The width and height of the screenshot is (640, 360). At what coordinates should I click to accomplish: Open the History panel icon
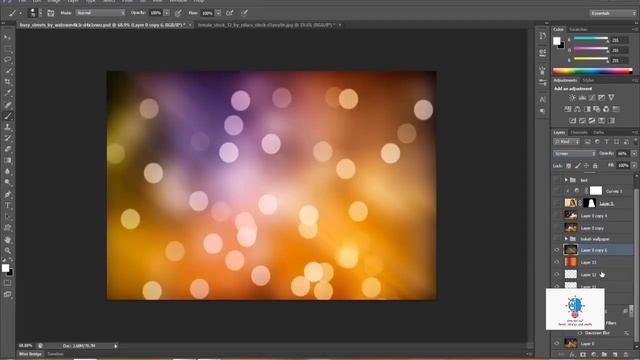coord(542,36)
